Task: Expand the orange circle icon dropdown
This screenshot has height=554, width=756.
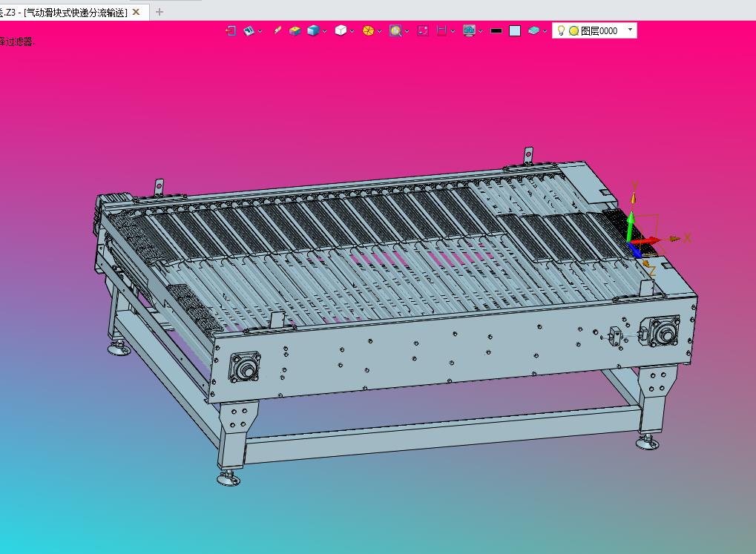Action: point(379,31)
